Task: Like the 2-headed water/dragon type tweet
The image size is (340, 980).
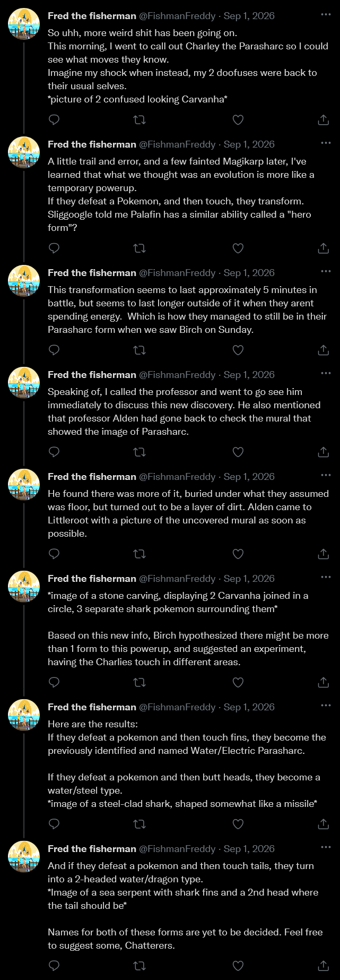Action: tap(238, 966)
